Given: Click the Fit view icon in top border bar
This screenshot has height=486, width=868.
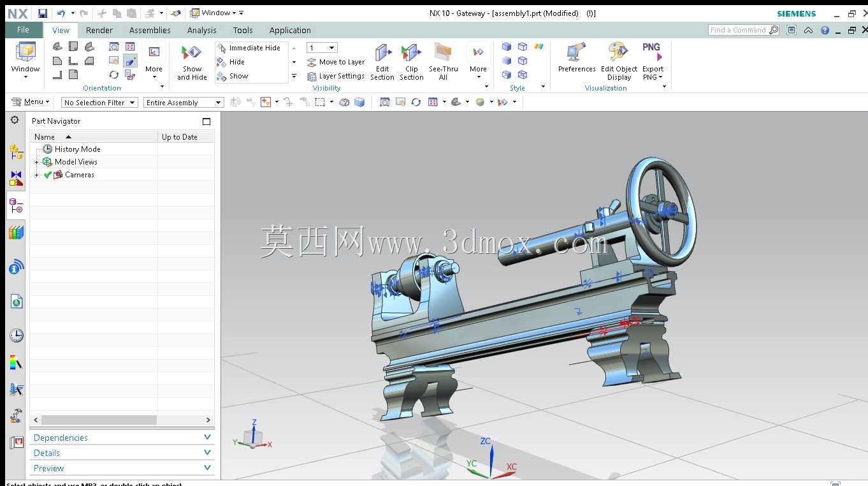Looking at the screenshot, I should [384, 102].
